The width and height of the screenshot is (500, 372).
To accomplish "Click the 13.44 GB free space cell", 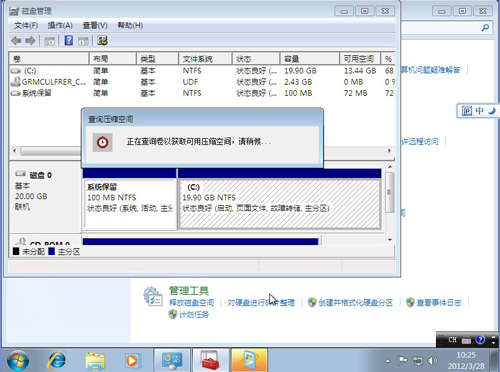I will [360, 71].
